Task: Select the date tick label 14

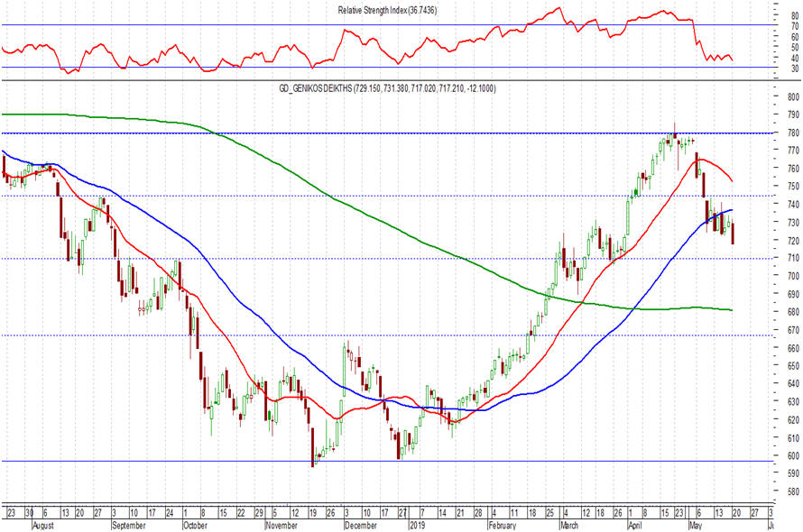Action: [x=442, y=513]
